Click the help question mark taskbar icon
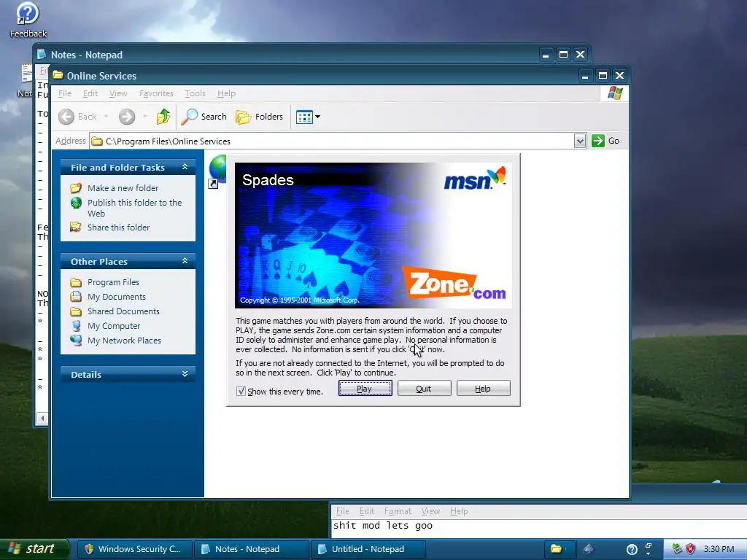This screenshot has height=560, width=747. click(632, 550)
